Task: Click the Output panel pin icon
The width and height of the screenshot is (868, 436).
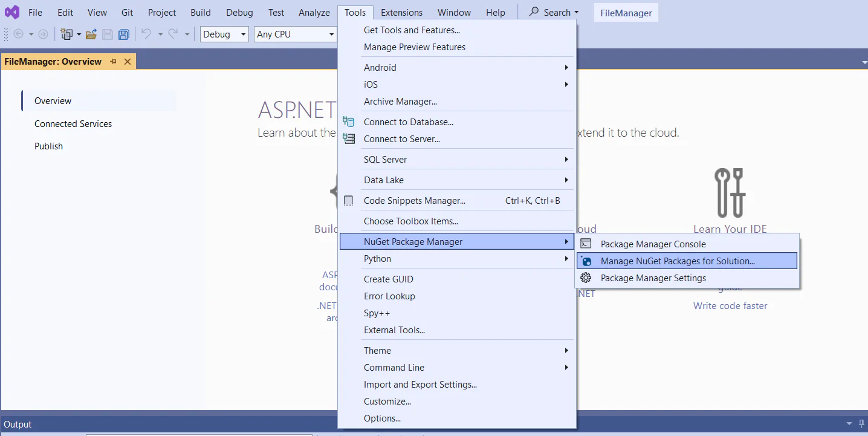Action: [x=861, y=425]
